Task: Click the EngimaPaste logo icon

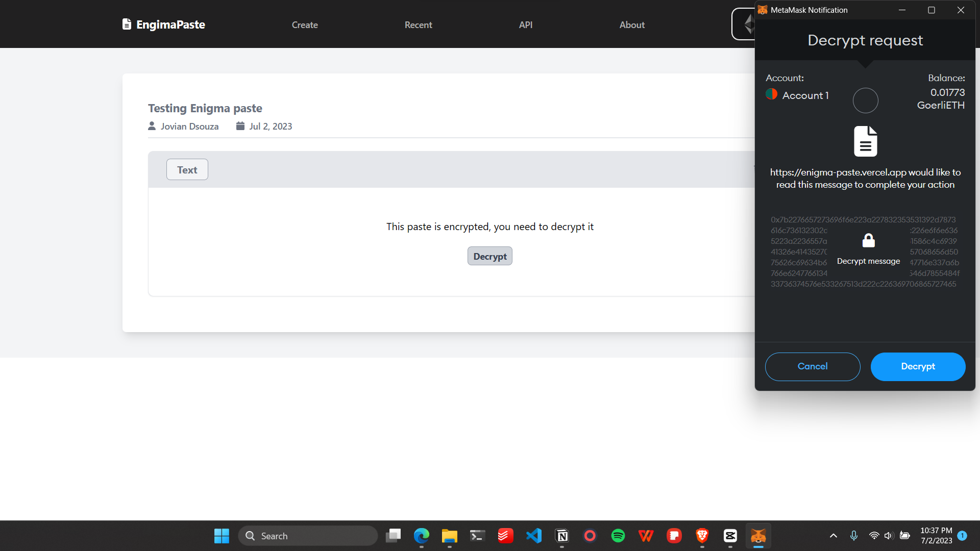Action: point(127,24)
